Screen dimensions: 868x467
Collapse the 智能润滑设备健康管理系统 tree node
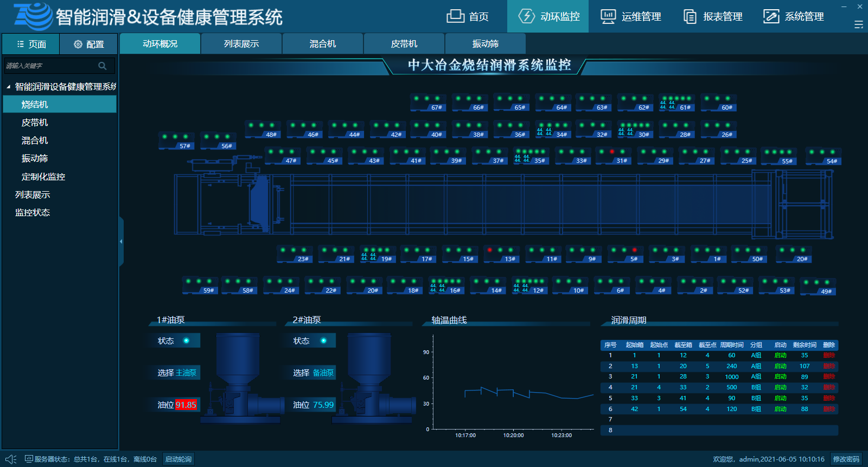8,87
